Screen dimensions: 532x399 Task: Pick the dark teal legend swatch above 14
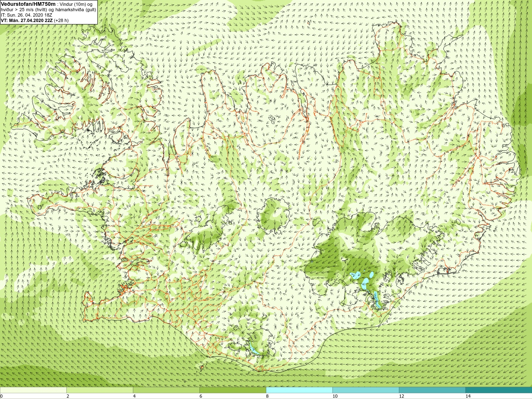click(x=499, y=390)
